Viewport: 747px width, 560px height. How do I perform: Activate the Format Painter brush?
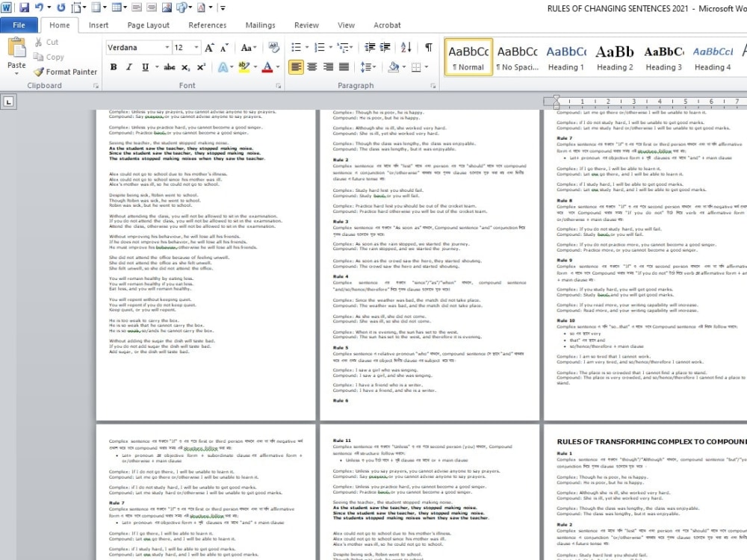pos(65,72)
